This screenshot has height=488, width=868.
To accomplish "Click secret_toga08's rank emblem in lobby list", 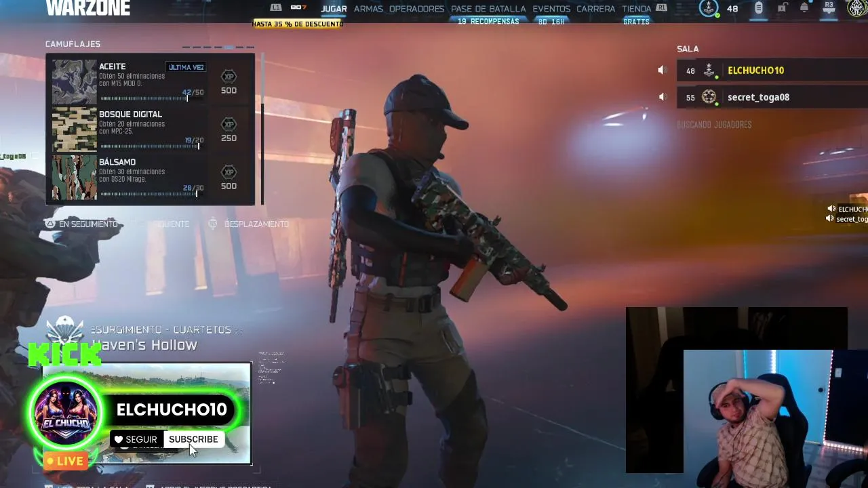I will coord(709,97).
